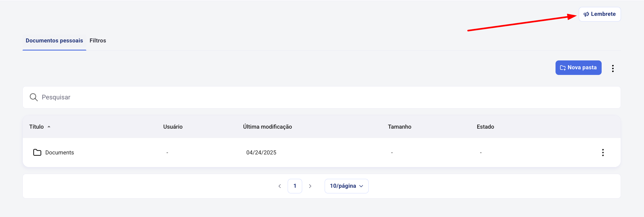Focus the Pesquisar search field
This screenshot has width=644, height=217.
(x=321, y=97)
